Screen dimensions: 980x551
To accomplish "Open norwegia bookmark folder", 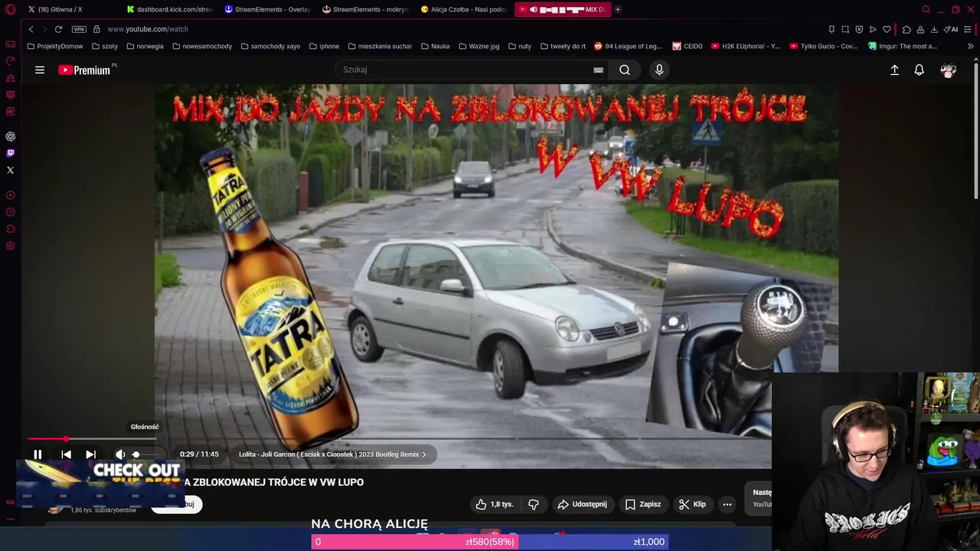I will [145, 46].
